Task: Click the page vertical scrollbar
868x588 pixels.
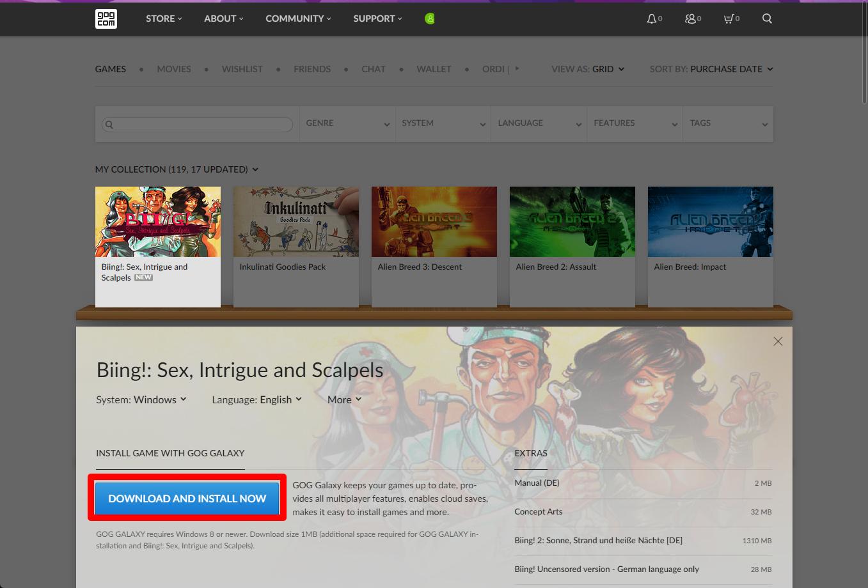Action: point(864,54)
